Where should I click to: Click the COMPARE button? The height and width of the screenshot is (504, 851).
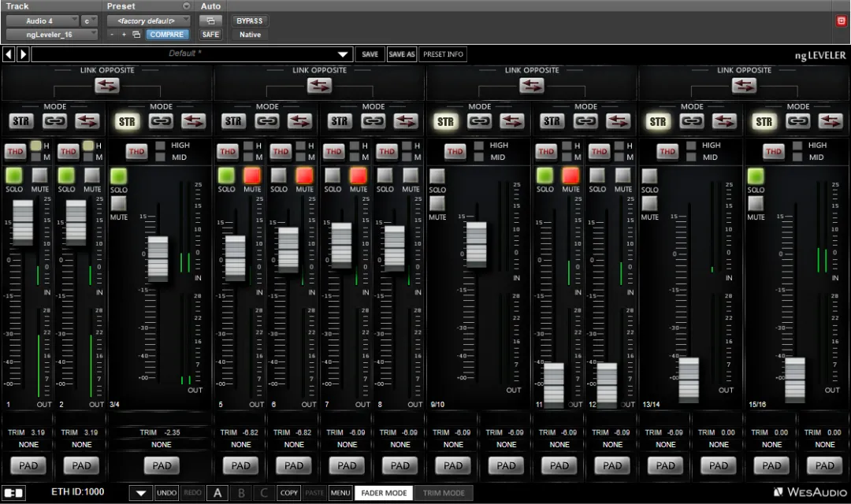point(166,34)
